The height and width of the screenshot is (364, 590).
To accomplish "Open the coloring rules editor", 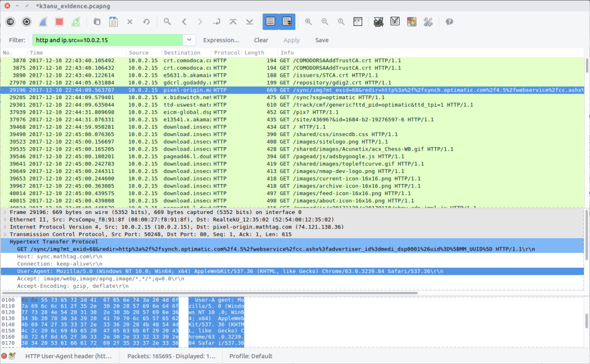I will pyautogui.click(x=411, y=21).
